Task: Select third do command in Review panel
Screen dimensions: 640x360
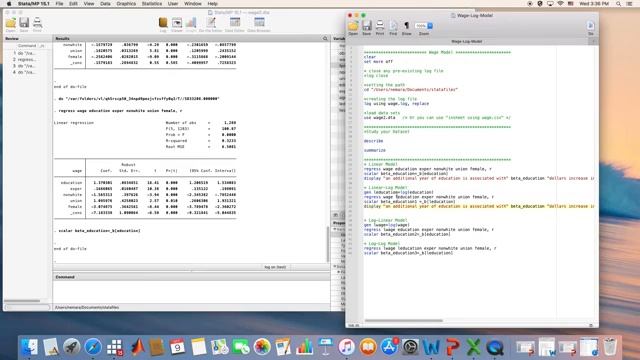Action: [x=25, y=66]
